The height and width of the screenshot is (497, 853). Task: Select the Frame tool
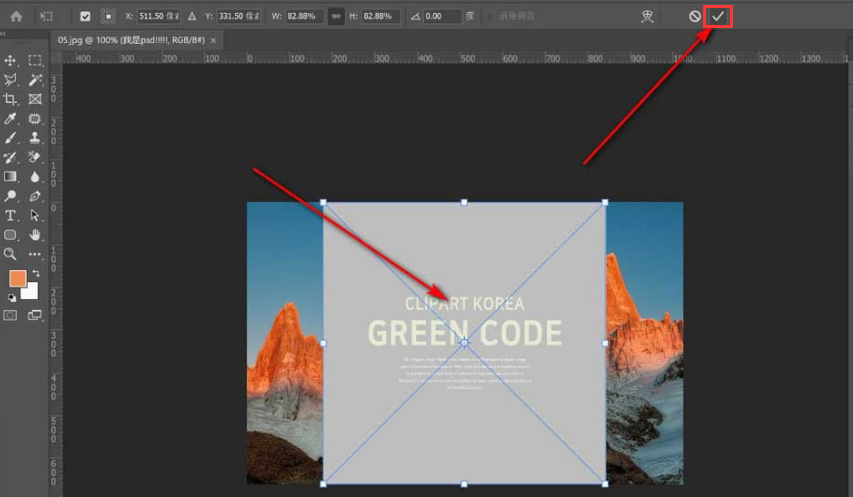(x=35, y=99)
